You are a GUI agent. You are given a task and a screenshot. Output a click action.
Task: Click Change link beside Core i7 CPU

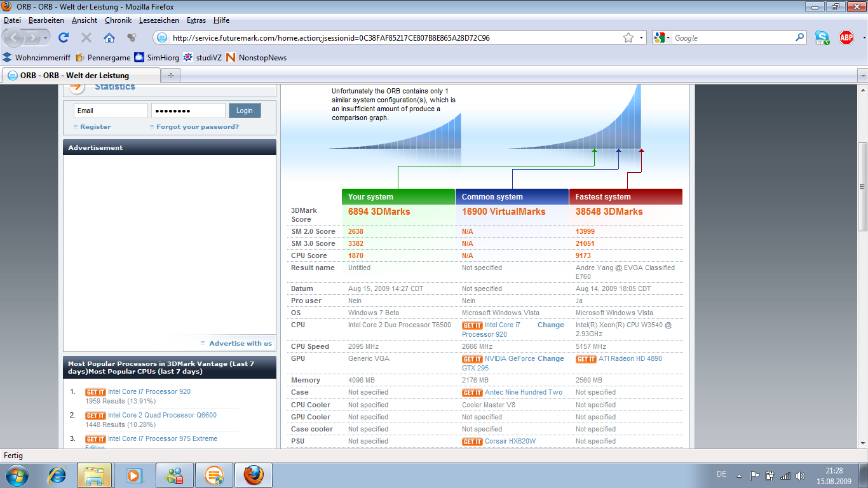tap(550, 325)
